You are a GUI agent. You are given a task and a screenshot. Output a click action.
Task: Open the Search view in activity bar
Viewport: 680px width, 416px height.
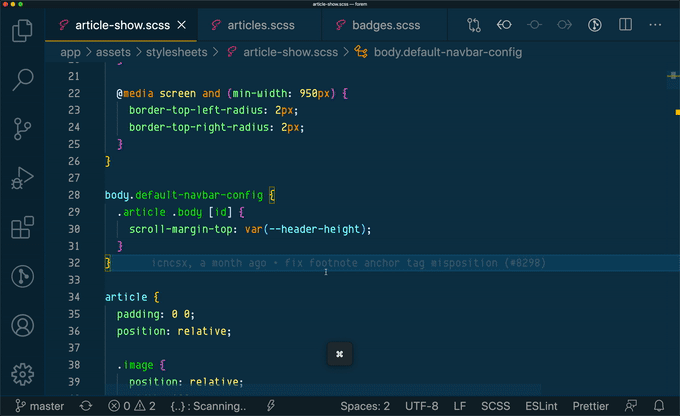pyautogui.click(x=22, y=80)
